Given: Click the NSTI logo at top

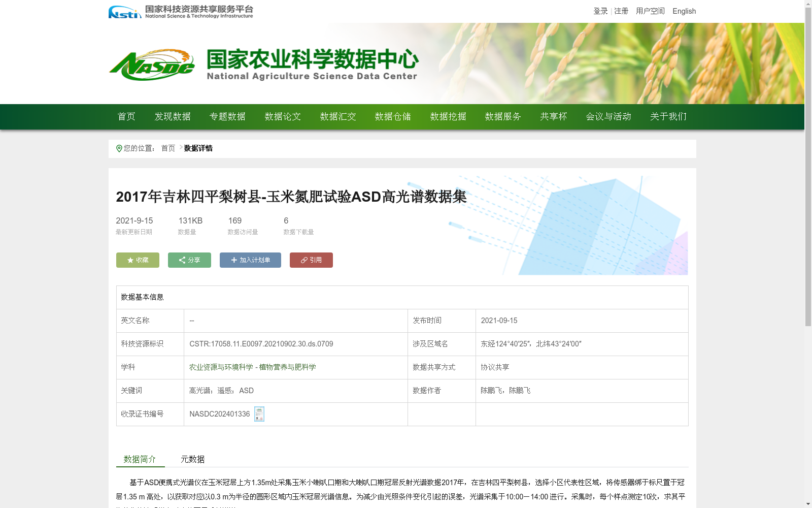Looking at the screenshot, I should (x=181, y=12).
